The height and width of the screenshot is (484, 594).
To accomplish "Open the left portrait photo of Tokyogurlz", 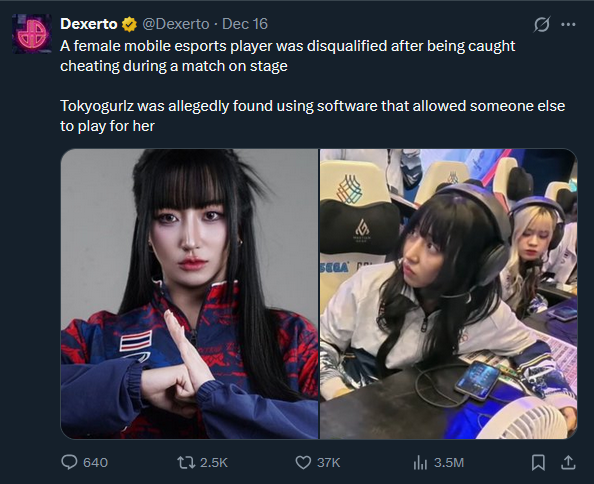I will (189, 294).
